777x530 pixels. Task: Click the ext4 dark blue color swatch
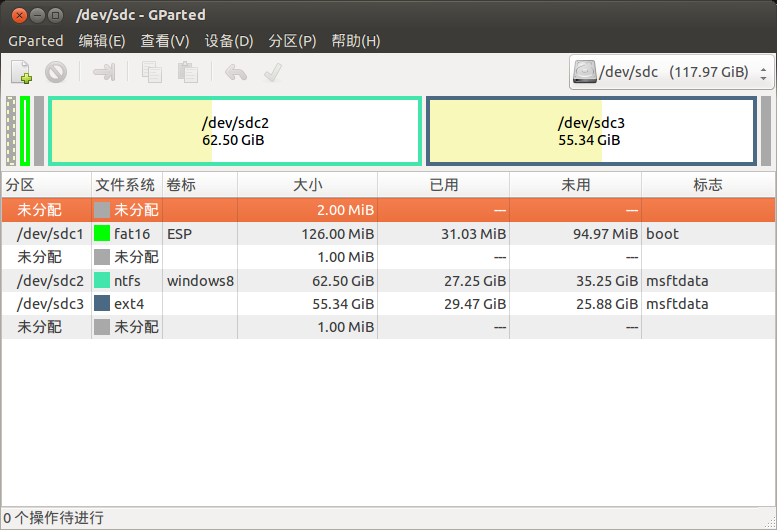pyautogui.click(x=102, y=304)
